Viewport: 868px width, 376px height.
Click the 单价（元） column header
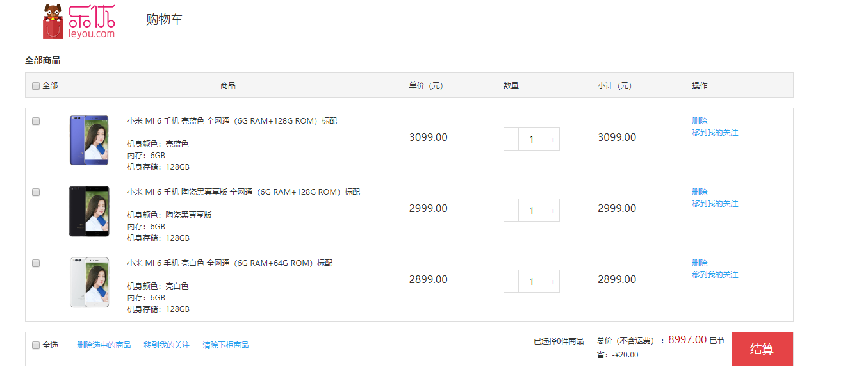coord(426,86)
